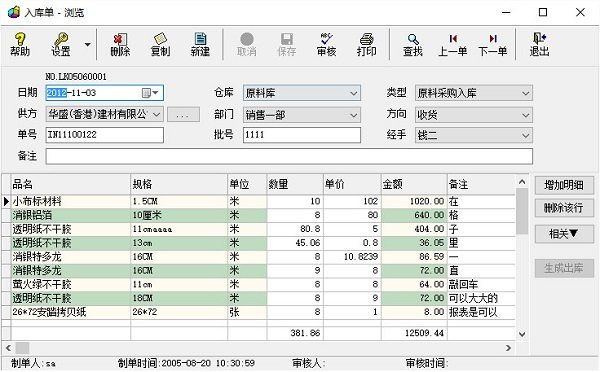Create a new document with 新建
This screenshot has height=372, width=600.
coord(200,44)
